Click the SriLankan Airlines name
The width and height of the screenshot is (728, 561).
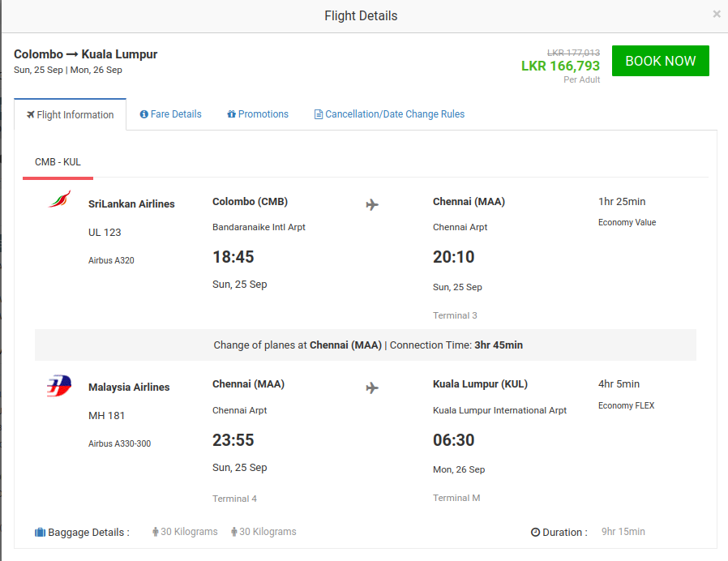point(131,203)
